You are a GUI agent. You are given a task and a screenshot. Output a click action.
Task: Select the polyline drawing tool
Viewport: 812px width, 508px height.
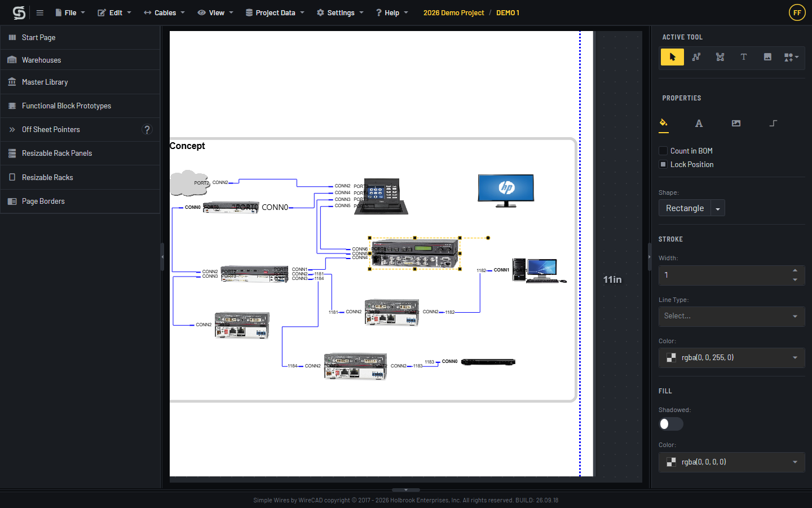(x=696, y=57)
